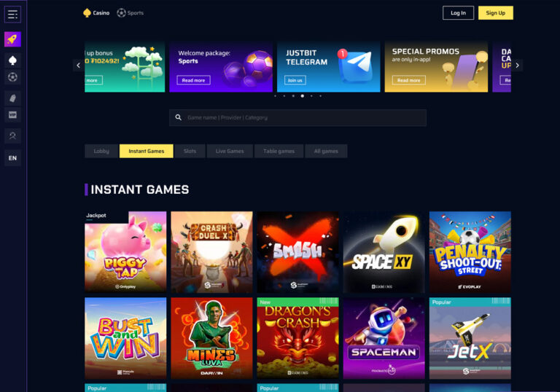Select the spade casino sidebar icon
This screenshot has width=560, height=392.
(x=12, y=60)
